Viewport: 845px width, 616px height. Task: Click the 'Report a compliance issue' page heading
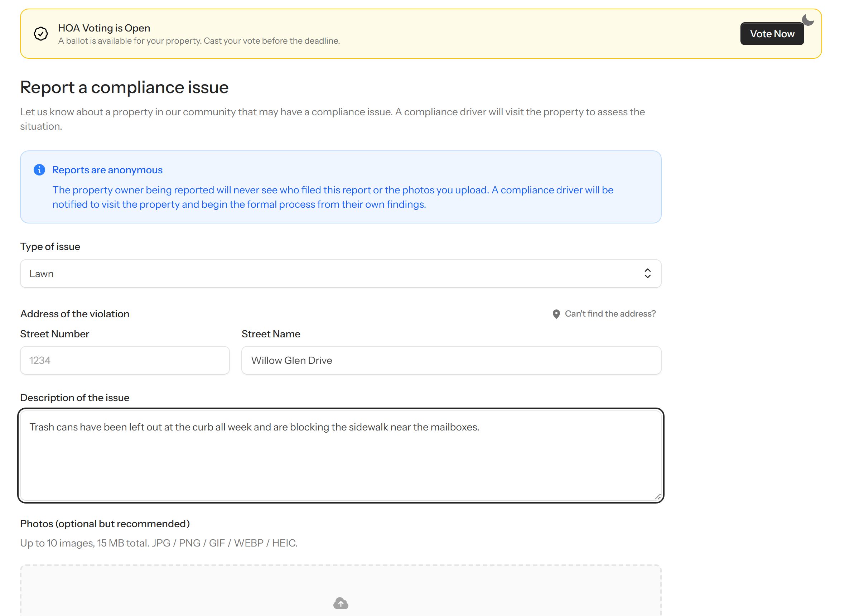[124, 87]
